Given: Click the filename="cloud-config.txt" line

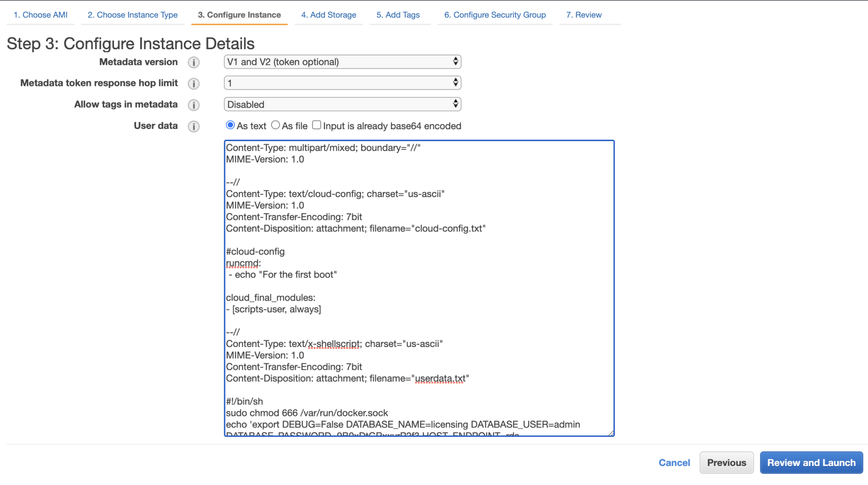Looking at the screenshot, I should pos(356,229).
